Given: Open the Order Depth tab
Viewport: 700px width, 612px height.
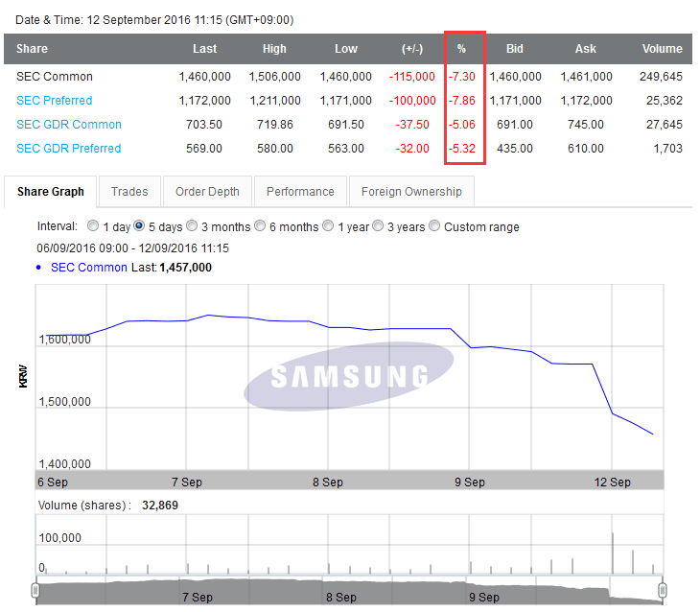Looking at the screenshot, I should 207,192.
